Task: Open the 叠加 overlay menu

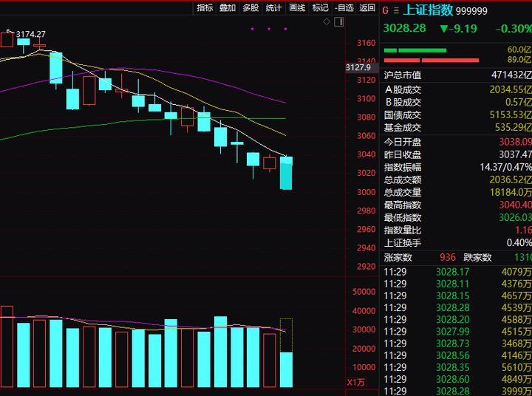Action: pos(228,7)
